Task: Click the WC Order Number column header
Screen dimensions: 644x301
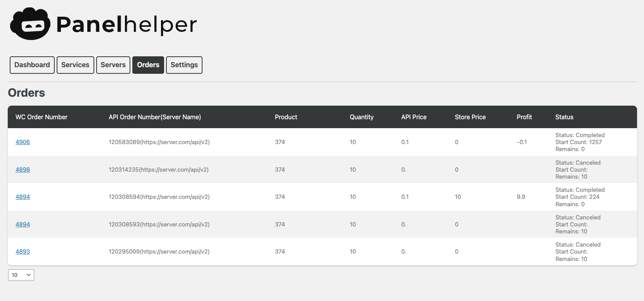Action: pyautogui.click(x=42, y=117)
